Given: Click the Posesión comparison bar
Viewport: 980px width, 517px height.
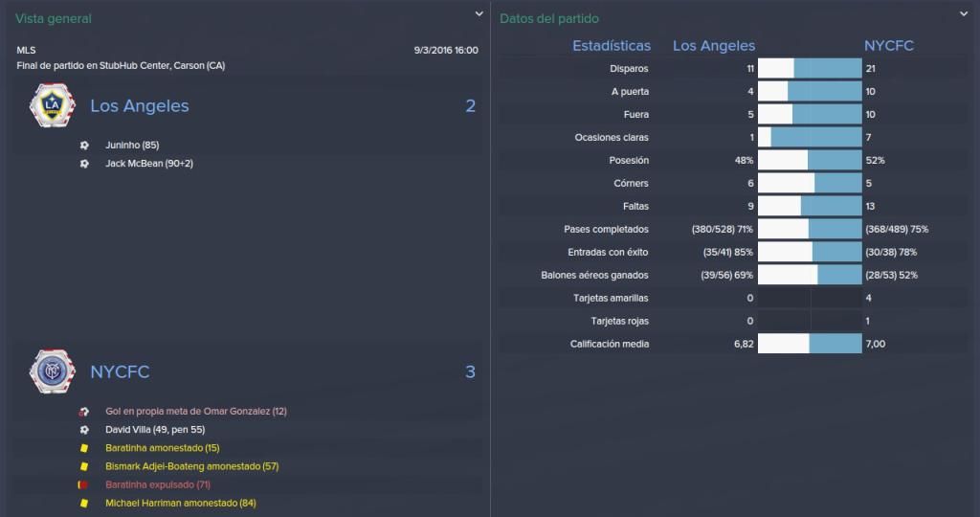Looking at the screenshot, I should click(810, 161).
